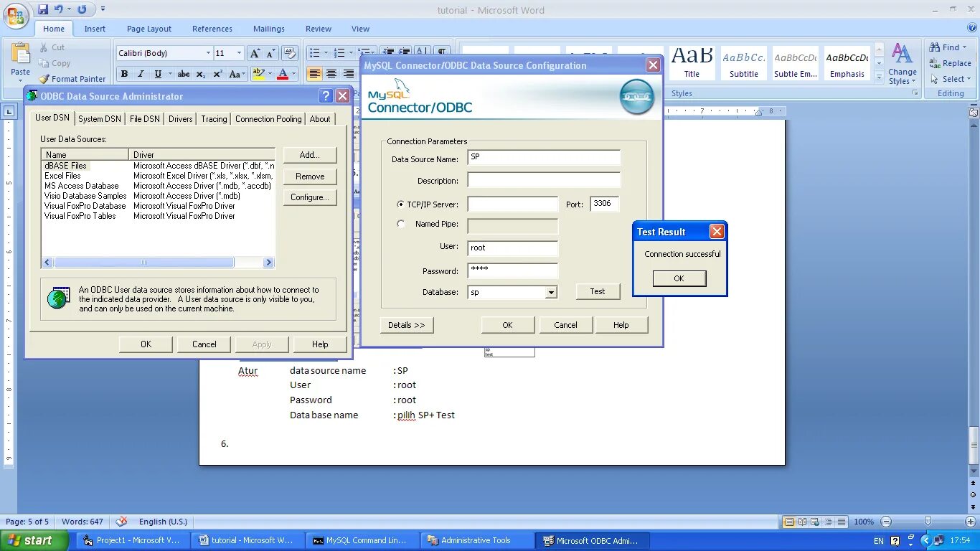Zoom in with plus button in Word
Screen dimensions: 980x551
point(969,522)
